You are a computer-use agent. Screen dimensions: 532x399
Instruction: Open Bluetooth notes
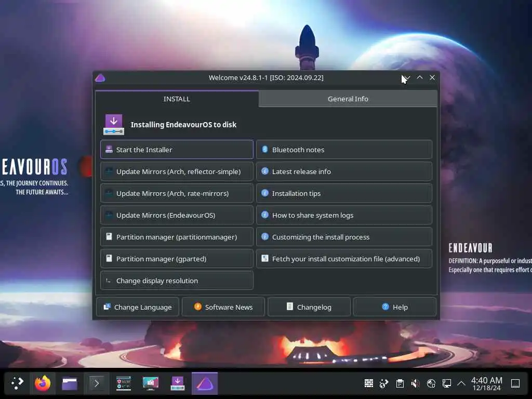point(344,150)
